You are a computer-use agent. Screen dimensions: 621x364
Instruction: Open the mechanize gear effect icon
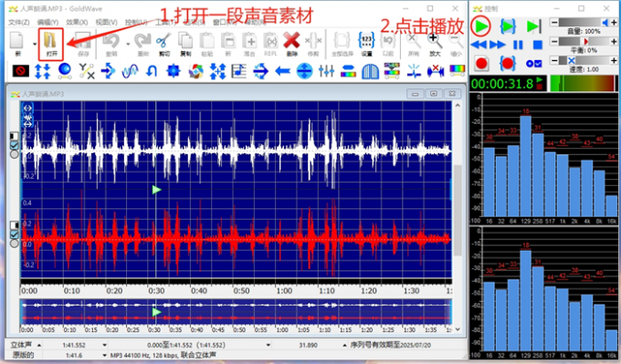pyautogui.click(x=174, y=71)
